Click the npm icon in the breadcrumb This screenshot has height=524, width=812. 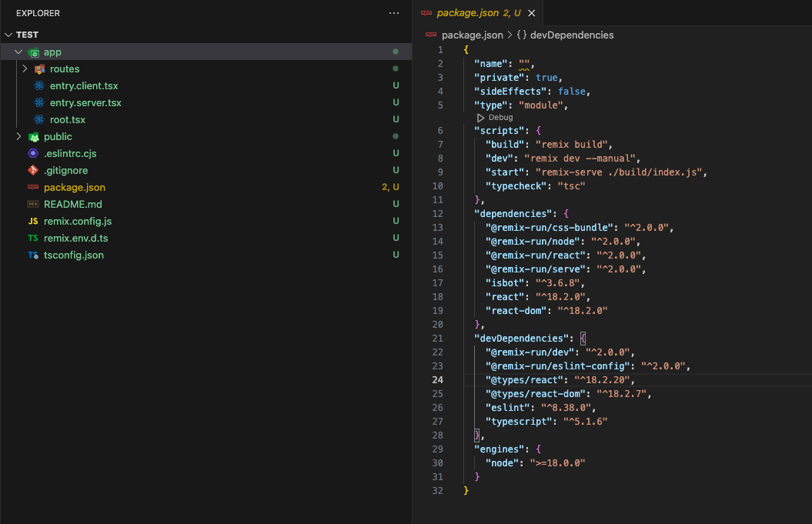tap(431, 35)
